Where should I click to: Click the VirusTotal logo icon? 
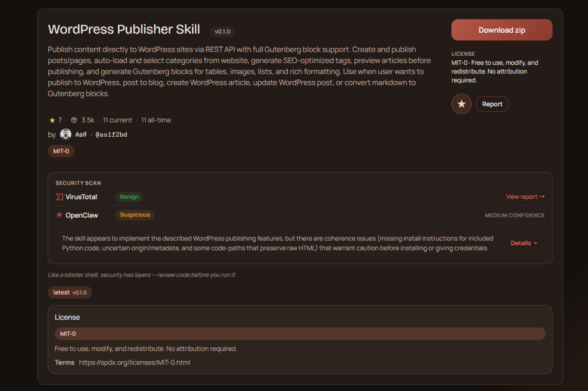pos(59,197)
